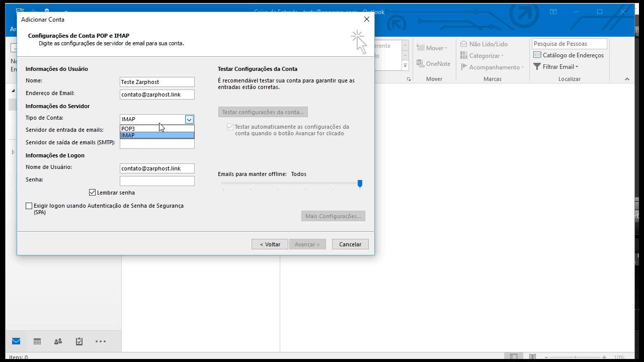Screen dimensions: 644x362
Task: Open the Tasks view icon
Action: click(79, 341)
